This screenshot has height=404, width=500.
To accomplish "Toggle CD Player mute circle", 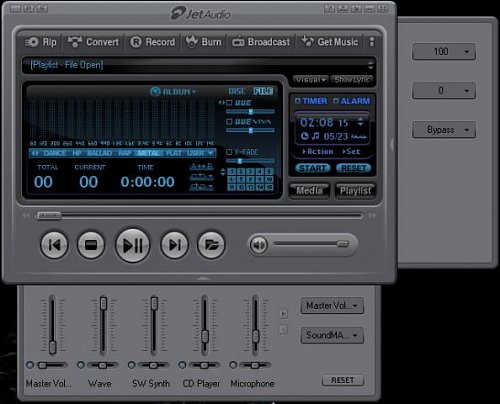I will [x=182, y=365].
